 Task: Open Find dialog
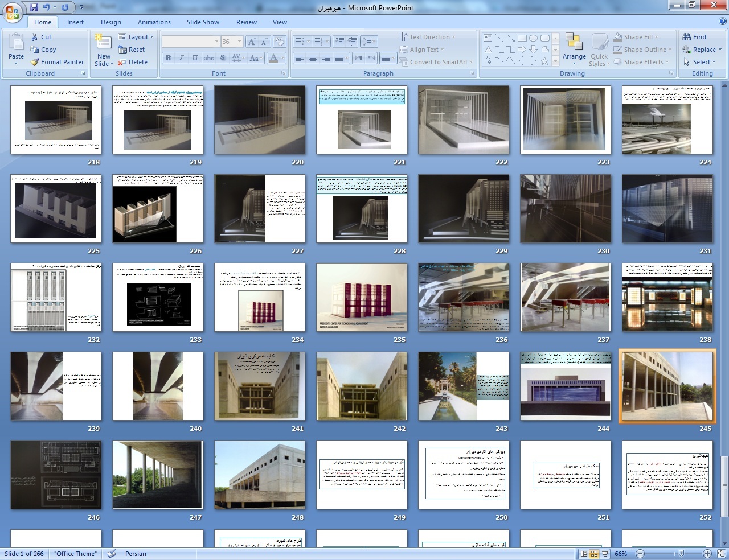click(x=694, y=37)
